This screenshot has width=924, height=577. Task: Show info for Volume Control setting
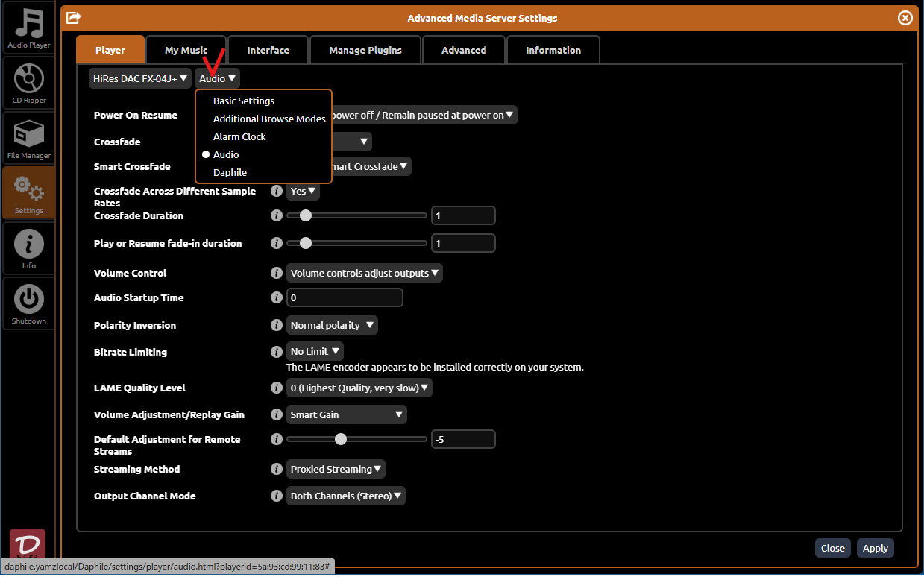click(277, 273)
